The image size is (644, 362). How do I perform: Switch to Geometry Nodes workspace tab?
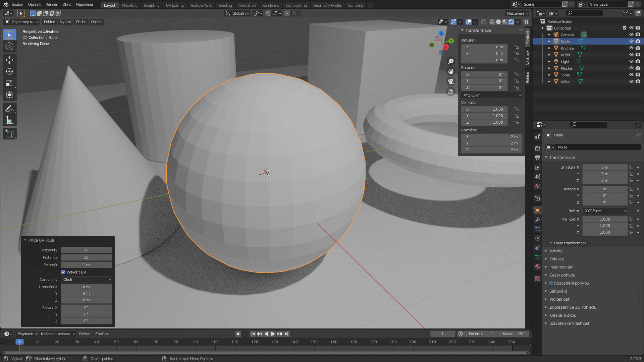click(x=327, y=5)
